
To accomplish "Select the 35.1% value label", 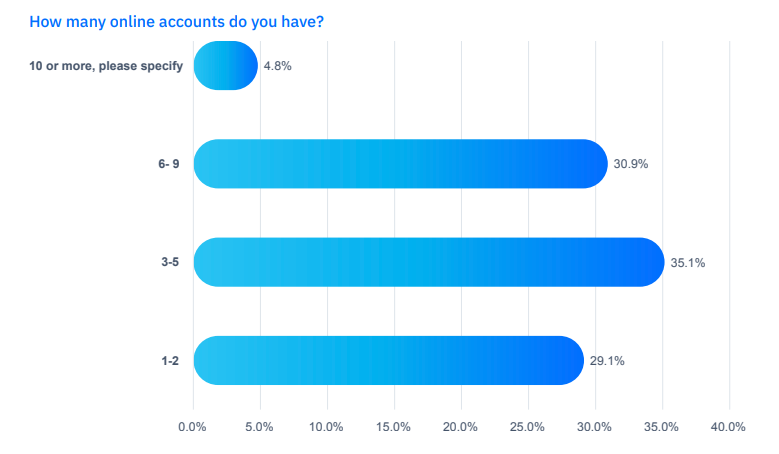I will [688, 263].
